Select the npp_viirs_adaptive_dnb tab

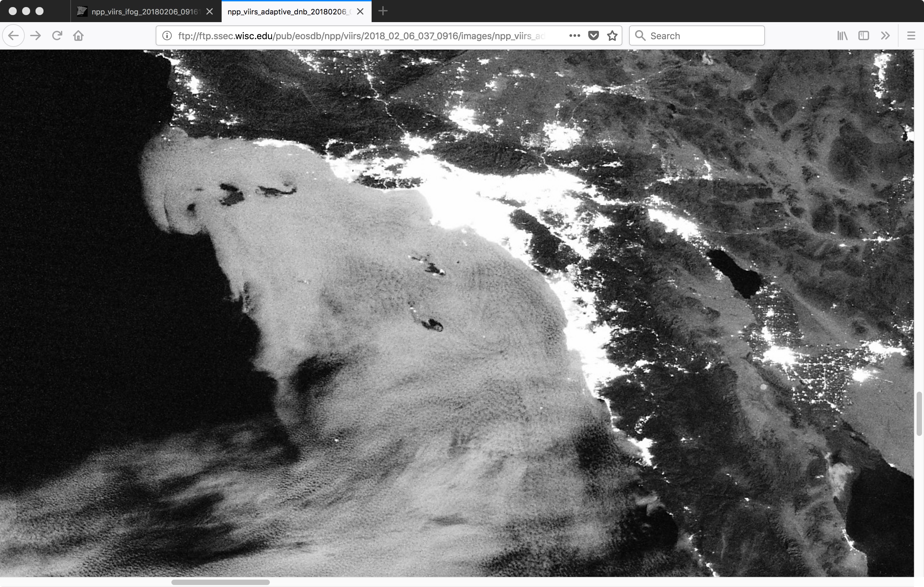coord(296,11)
